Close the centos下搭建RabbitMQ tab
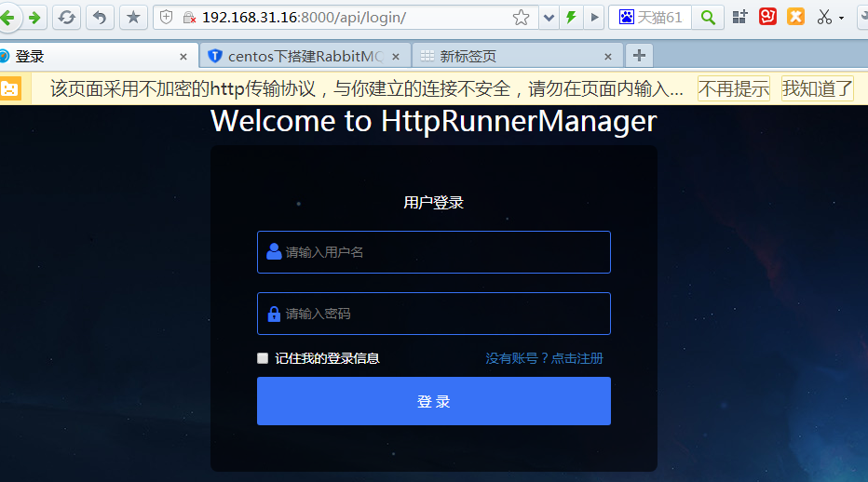 click(396, 57)
